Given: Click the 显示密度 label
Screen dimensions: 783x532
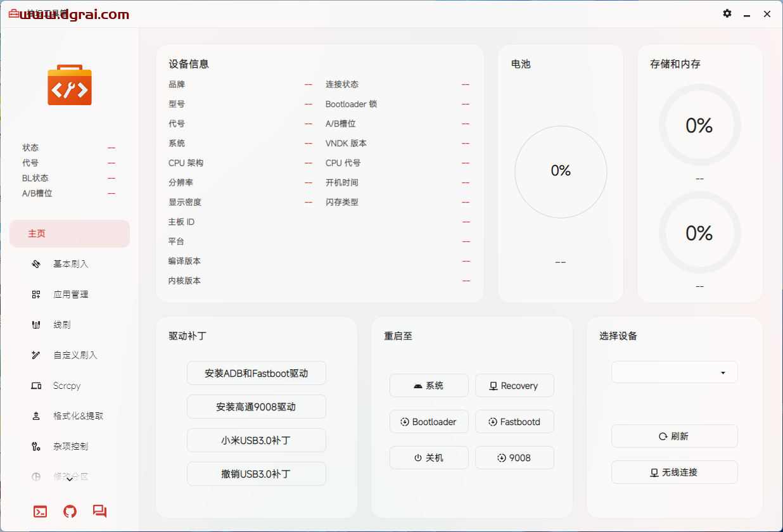Looking at the screenshot, I should pos(185,202).
